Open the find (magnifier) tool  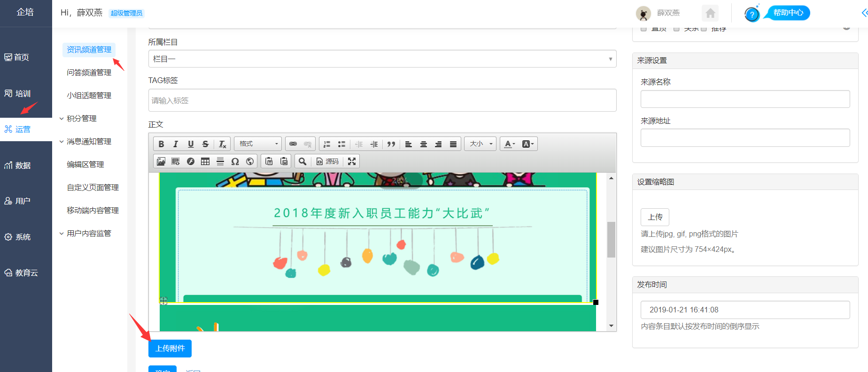click(x=302, y=161)
